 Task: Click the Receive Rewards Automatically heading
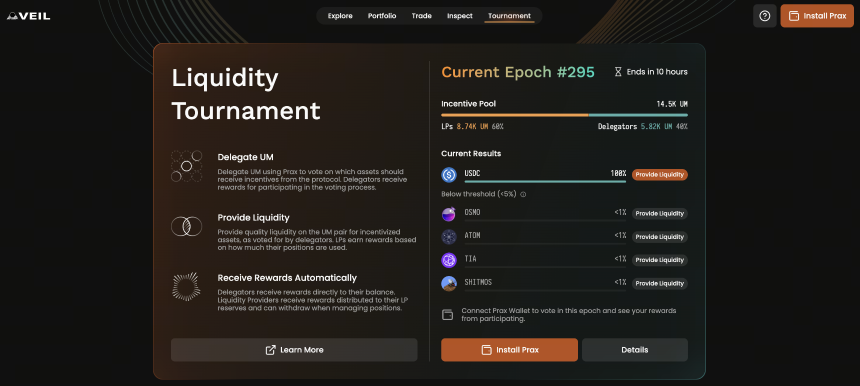click(287, 278)
